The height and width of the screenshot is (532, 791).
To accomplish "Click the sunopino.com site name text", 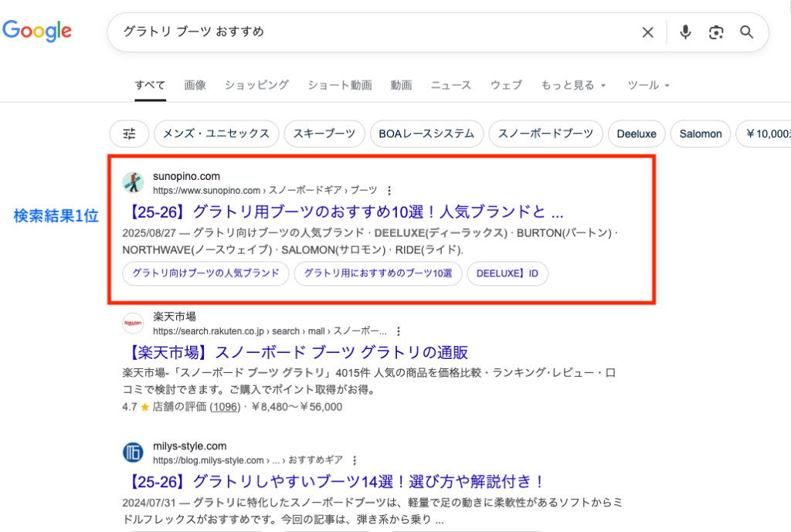I will point(187,177).
